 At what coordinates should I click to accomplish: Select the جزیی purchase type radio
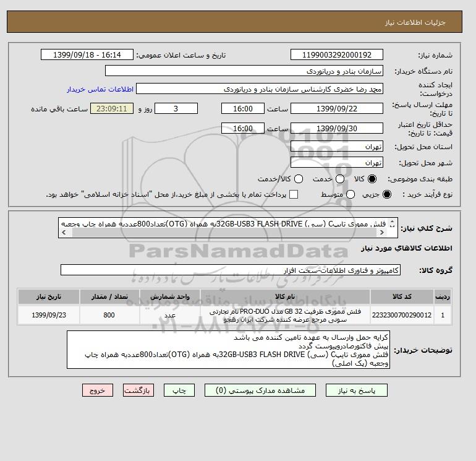(x=387, y=194)
